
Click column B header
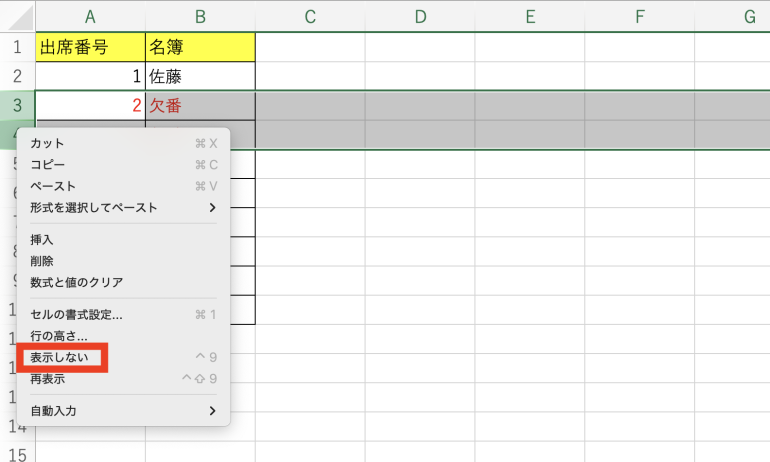click(200, 16)
